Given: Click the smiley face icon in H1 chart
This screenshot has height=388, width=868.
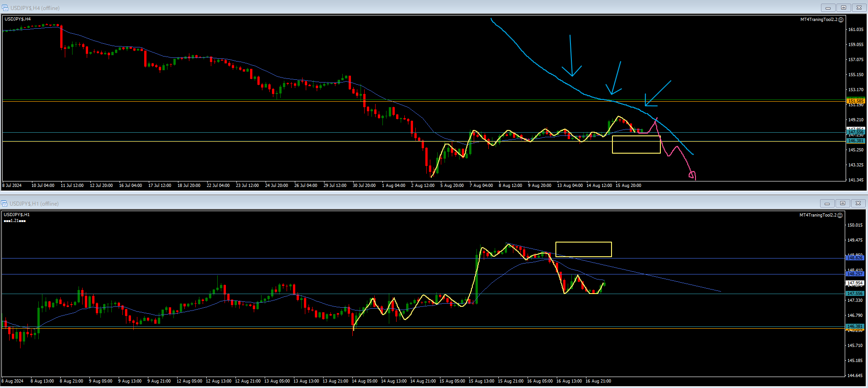Looking at the screenshot, I should click(840, 215).
